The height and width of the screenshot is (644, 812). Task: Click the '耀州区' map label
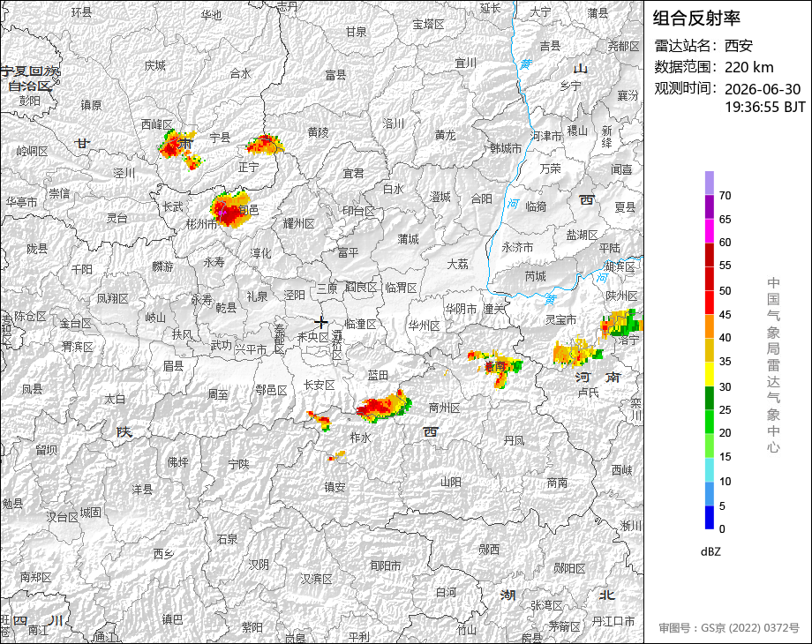click(299, 224)
